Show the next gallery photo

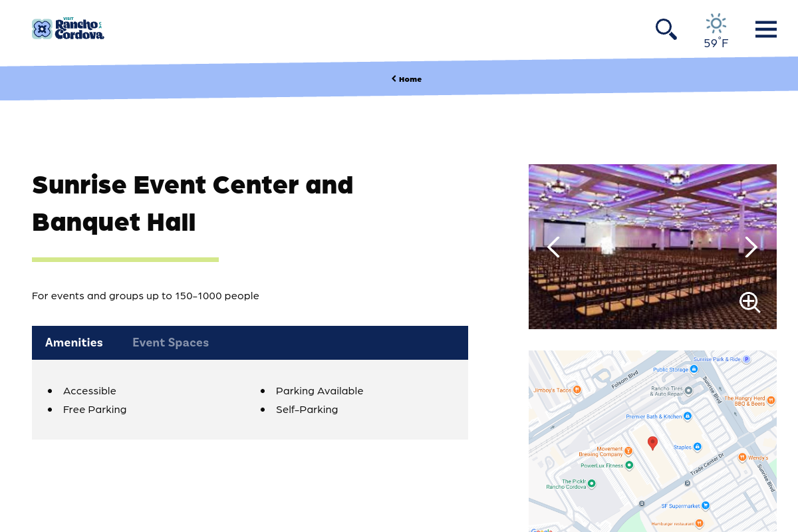click(x=751, y=247)
